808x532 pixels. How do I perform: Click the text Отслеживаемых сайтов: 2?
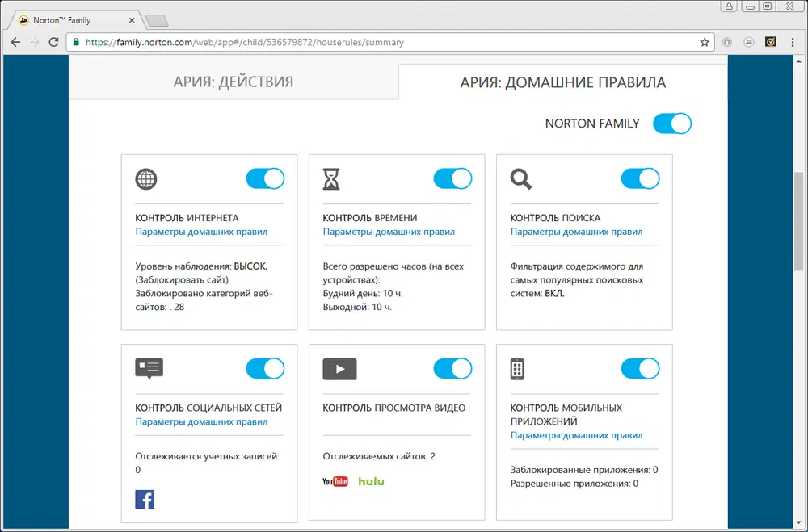click(379, 456)
